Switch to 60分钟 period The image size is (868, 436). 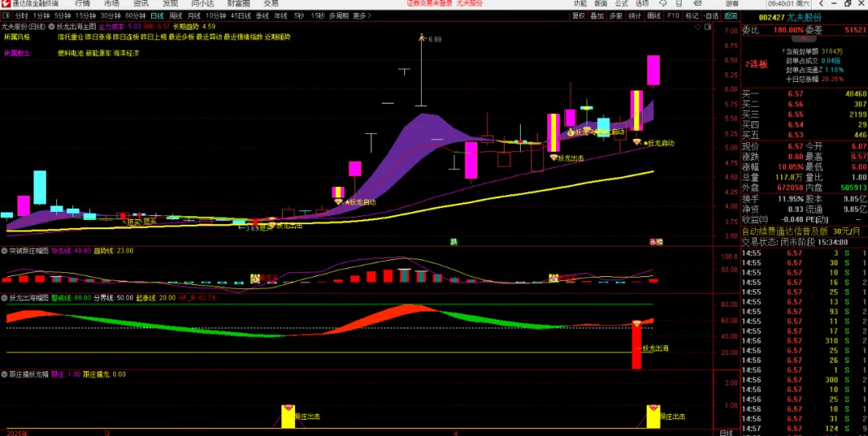tap(135, 16)
